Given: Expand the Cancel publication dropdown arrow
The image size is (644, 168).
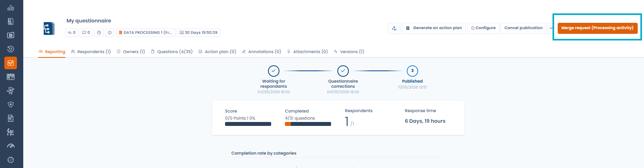Looking at the screenshot, I should tap(551, 28).
